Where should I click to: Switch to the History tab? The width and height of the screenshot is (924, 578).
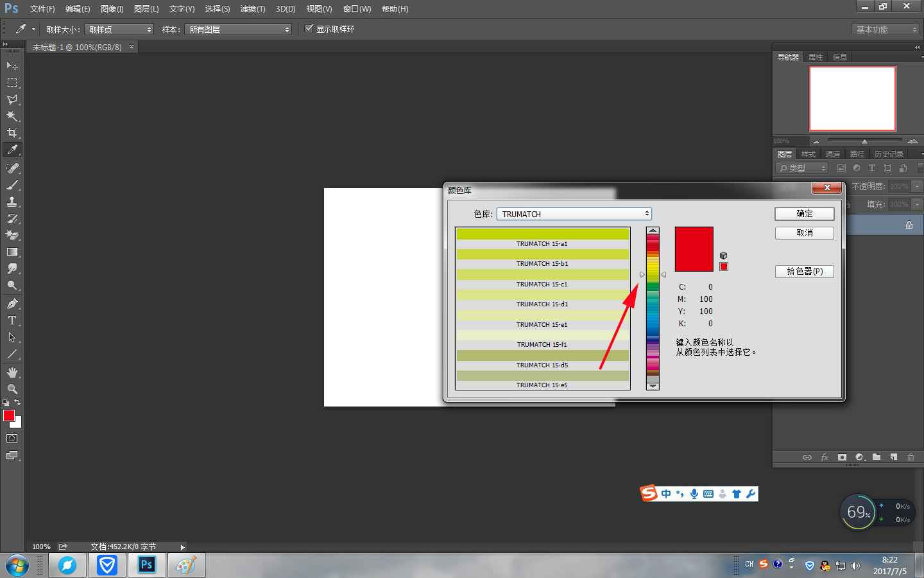coord(889,154)
